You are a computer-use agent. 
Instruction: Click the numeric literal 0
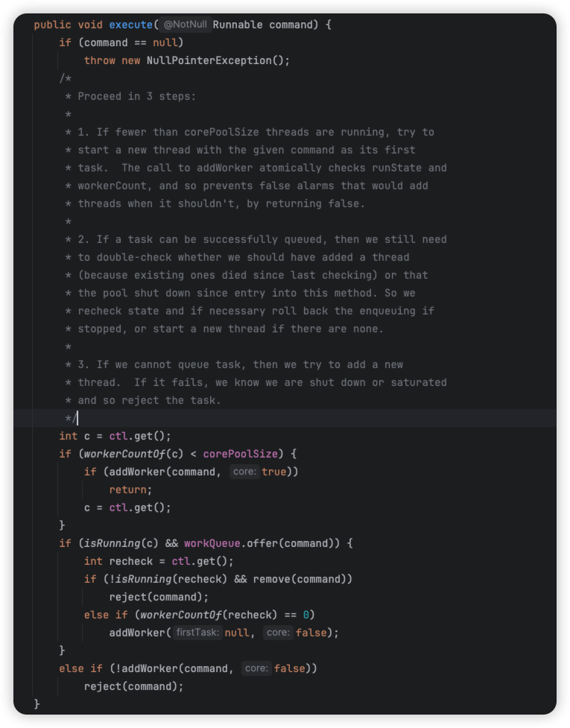click(x=305, y=615)
